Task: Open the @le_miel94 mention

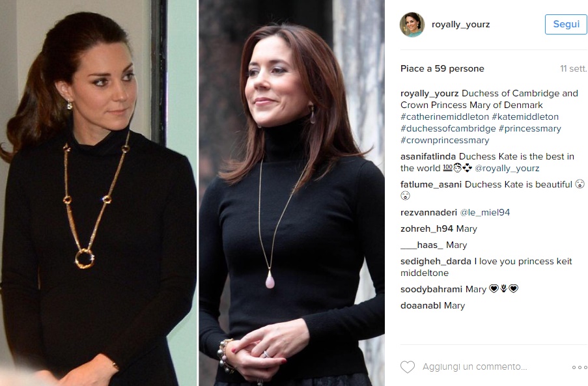Action: (485, 212)
